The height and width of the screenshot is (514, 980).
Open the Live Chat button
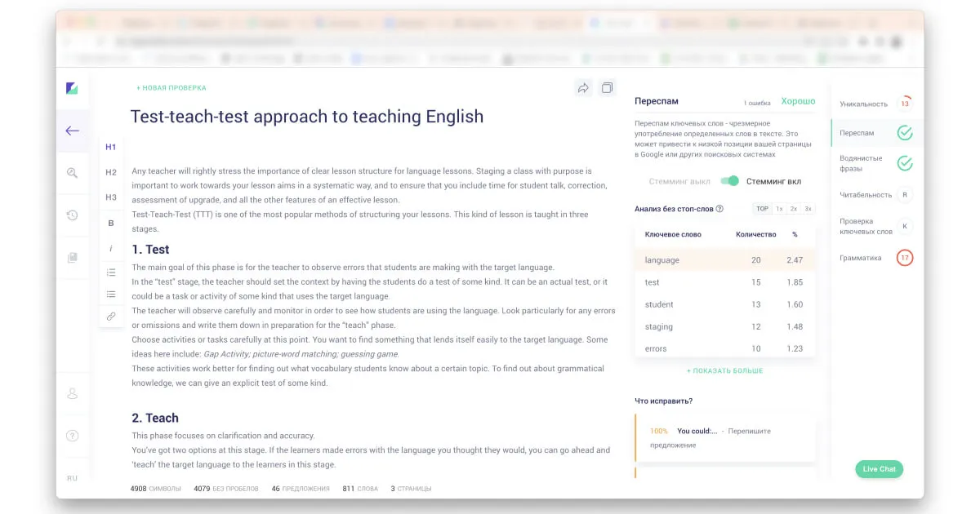[x=879, y=469]
